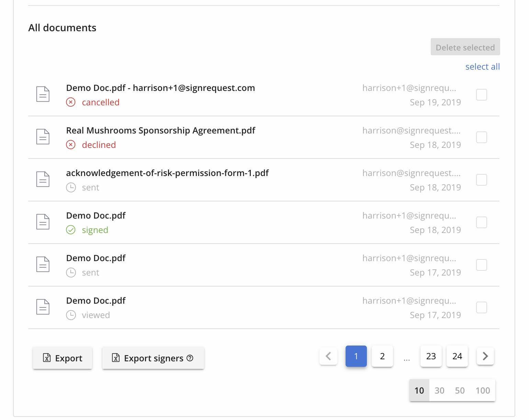The width and height of the screenshot is (529, 420).
Task: Click the red cancelled status icon
Action: point(71,102)
